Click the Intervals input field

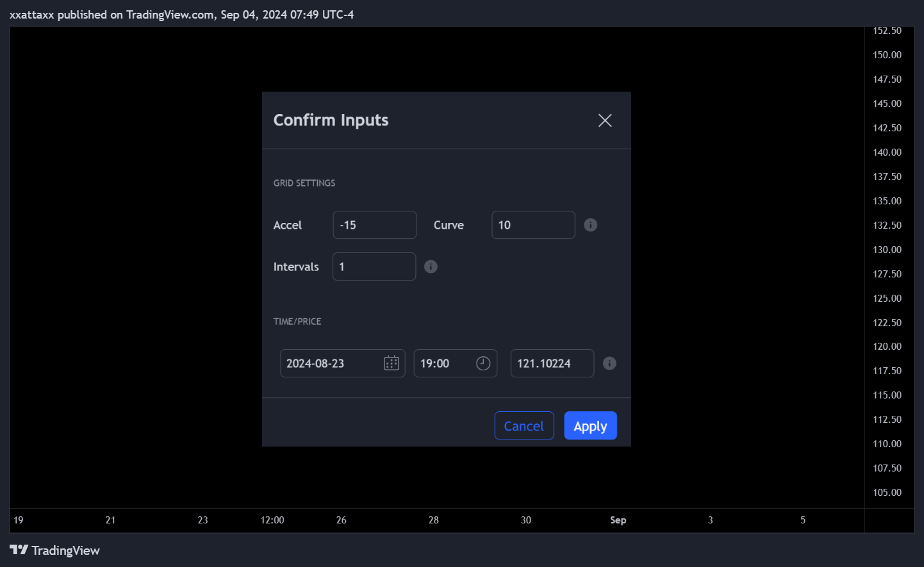point(374,267)
